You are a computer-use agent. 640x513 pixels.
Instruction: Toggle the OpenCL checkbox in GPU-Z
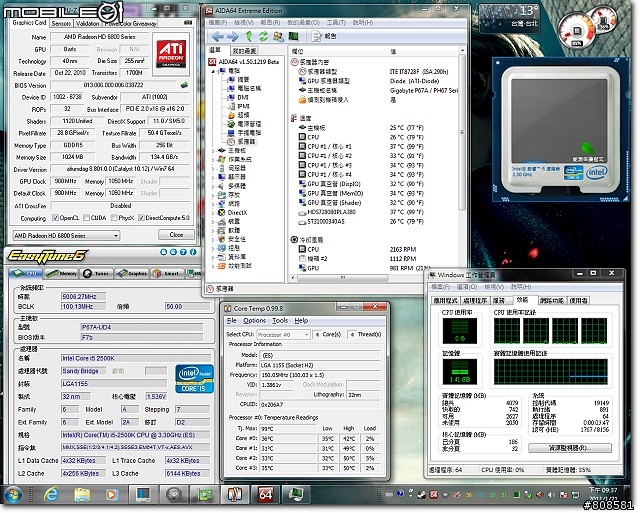(56, 218)
